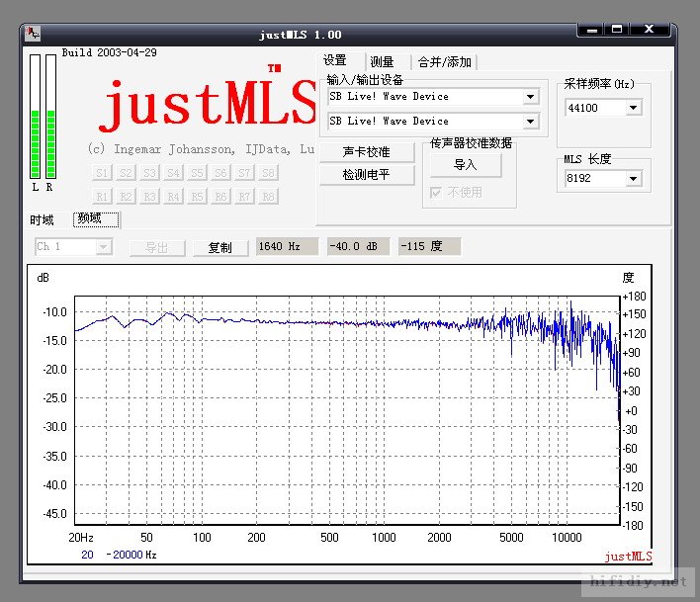700x602 pixels.
Task: Click the 声卡校准 button
Action: 366,152
